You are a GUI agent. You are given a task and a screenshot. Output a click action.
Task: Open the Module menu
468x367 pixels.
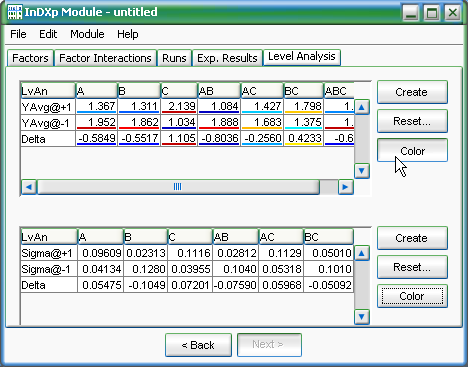point(87,34)
